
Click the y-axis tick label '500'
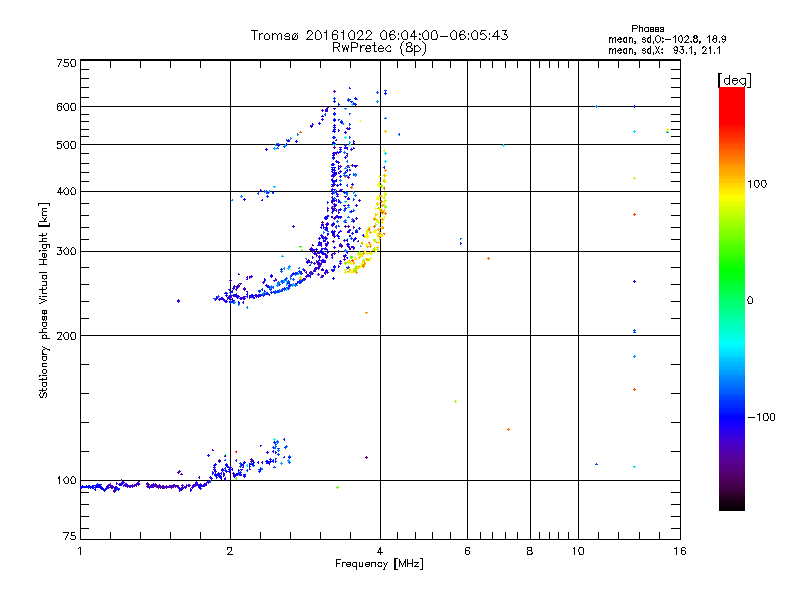point(67,145)
